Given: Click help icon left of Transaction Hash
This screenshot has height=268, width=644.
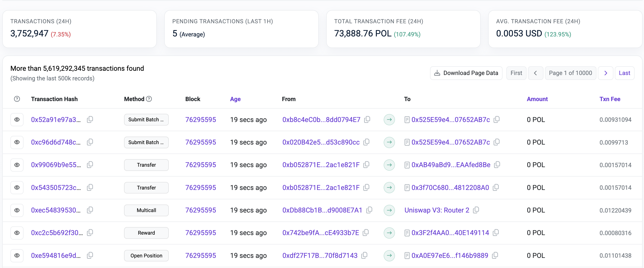Looking at the screenshot, I should click(17, 99).
